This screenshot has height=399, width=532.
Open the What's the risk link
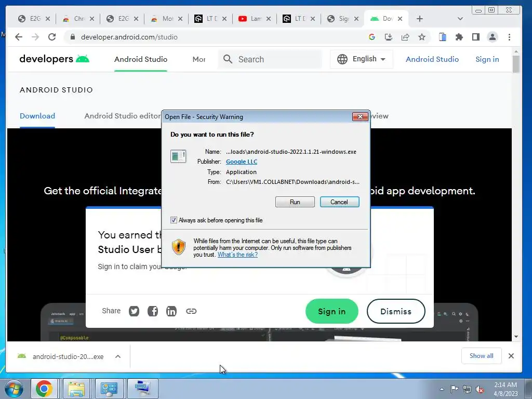pyautogui.click(x=237, y=255)
